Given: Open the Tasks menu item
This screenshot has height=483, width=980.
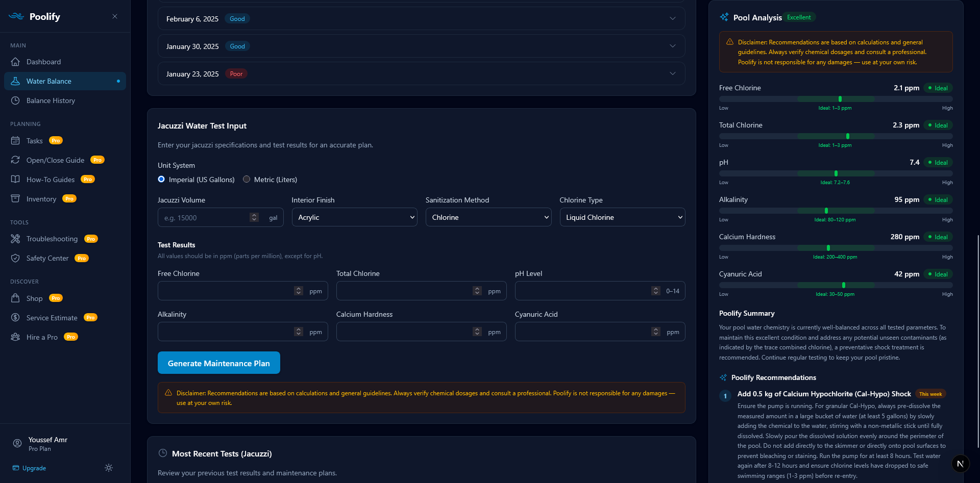Looking at the screenshot, I should coord(65,141).
